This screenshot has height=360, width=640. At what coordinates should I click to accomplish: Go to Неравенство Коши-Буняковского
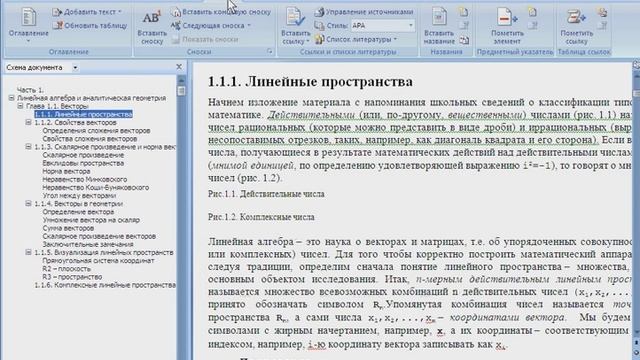click(96, 188)
